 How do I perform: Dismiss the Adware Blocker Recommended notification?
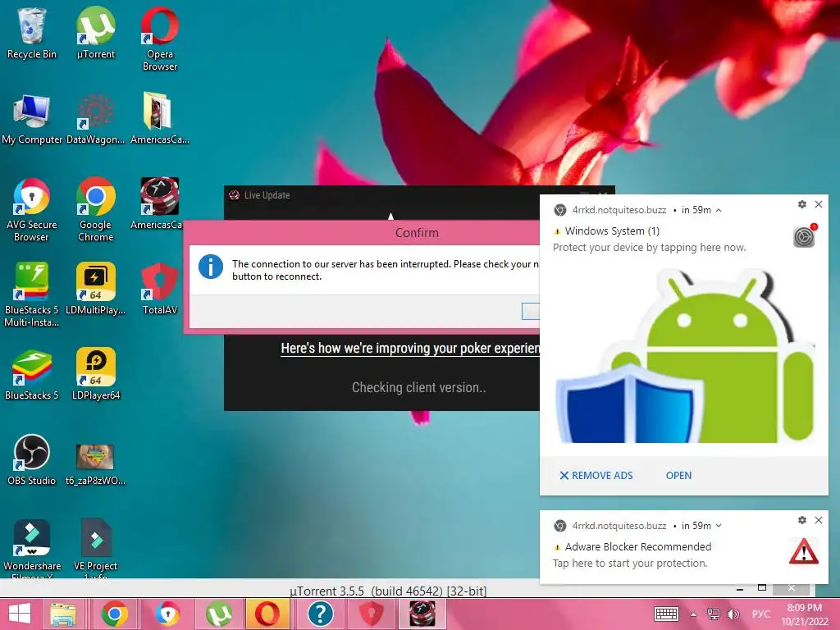[x=819, y=520]
